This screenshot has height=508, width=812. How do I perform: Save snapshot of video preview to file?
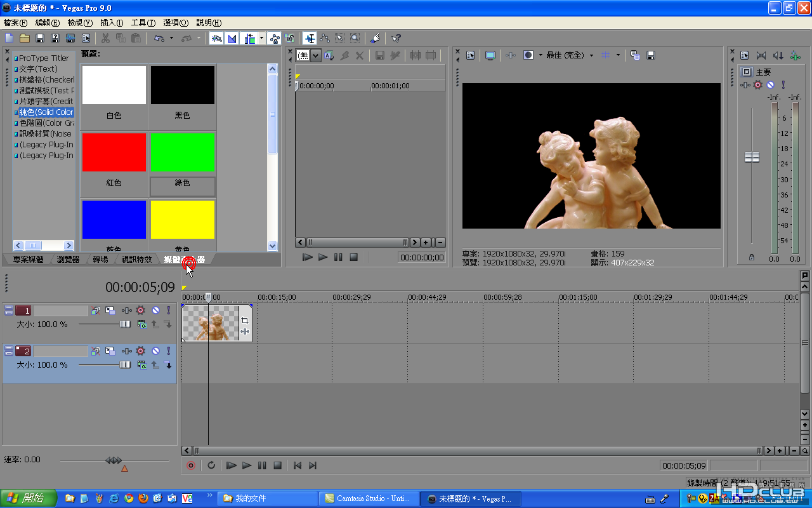click(650, 55)
